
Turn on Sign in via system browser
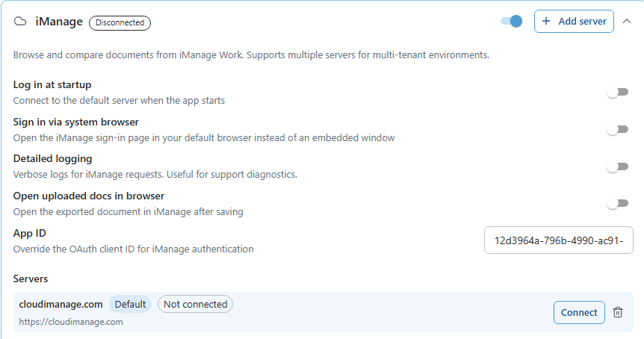coord(618,129)
